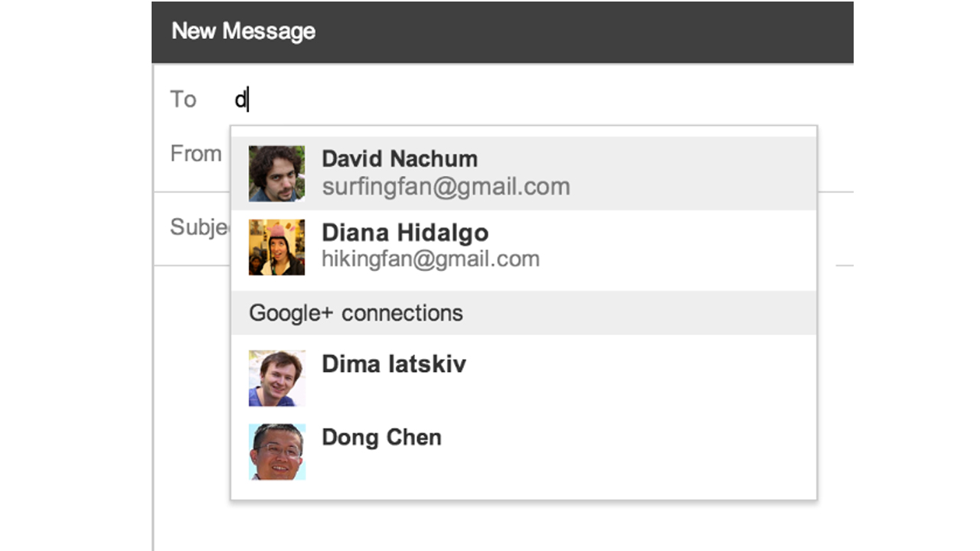Choose the highlighted first autocomplete suggestion row
This screenshot has width=980, height=551.
click(651, 174)
